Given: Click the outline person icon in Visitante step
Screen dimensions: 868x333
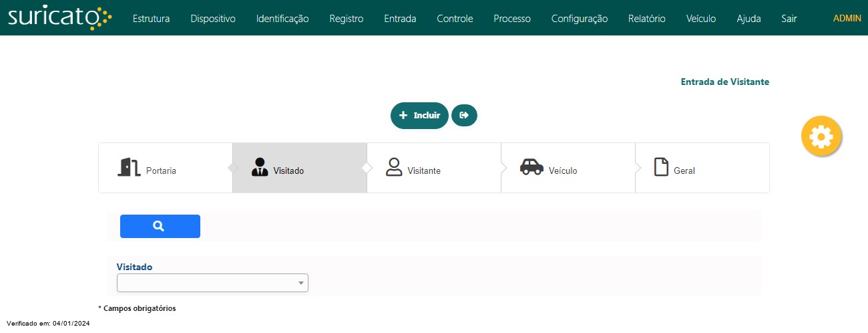Looking at the screenshot, I should [x=394, y=167].
